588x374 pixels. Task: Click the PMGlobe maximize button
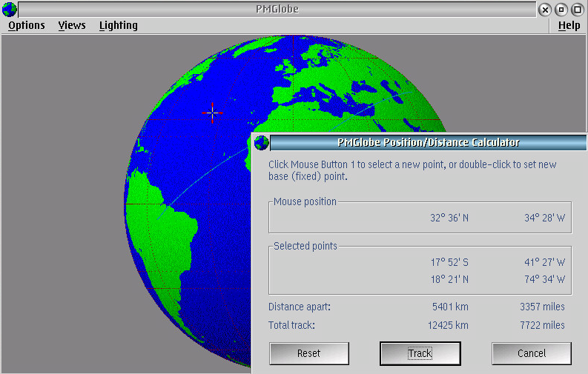coord(578,10)
